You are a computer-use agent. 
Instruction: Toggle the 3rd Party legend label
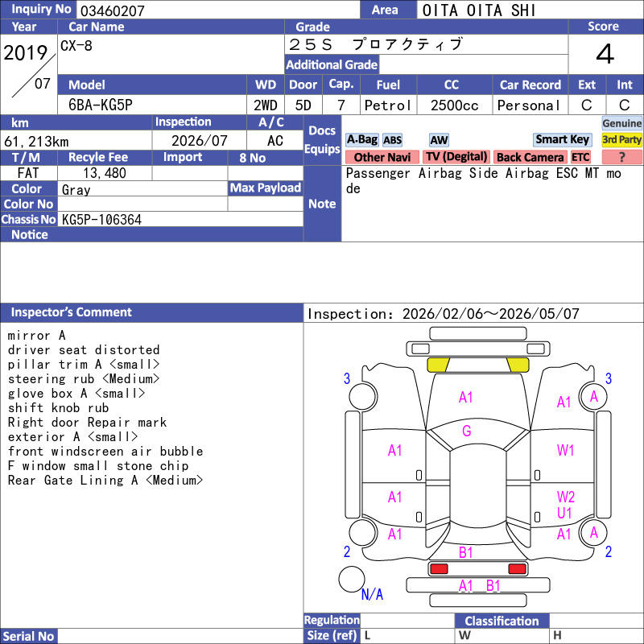pyautogui.click(x=621, y=139)
